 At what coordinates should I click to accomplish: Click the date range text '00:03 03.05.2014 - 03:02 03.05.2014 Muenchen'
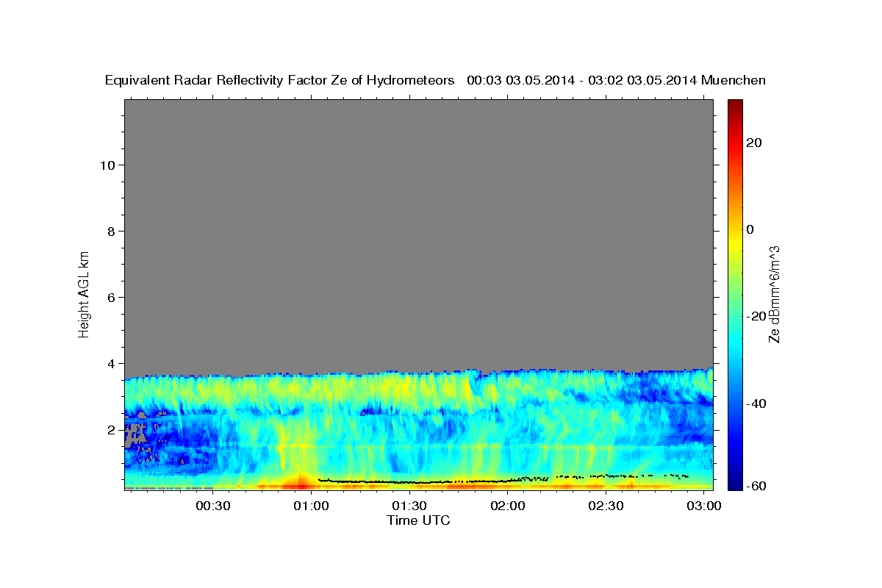[617, 81]
